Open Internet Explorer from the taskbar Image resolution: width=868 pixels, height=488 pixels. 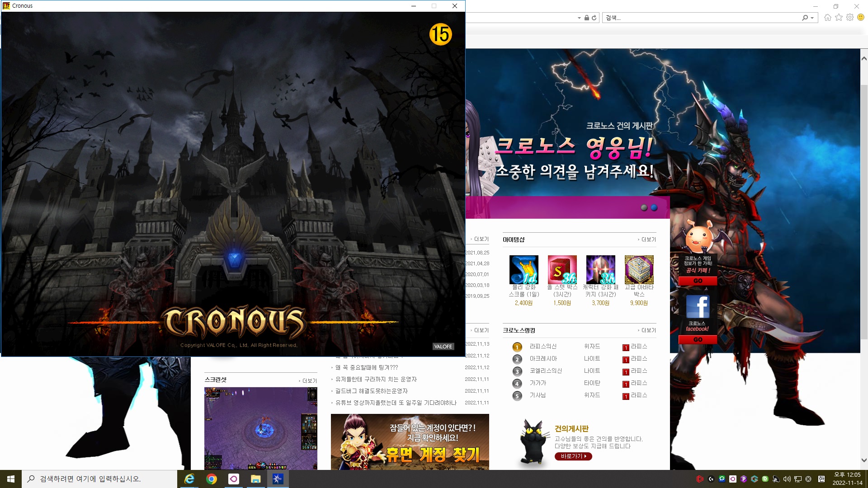(189, 479)
